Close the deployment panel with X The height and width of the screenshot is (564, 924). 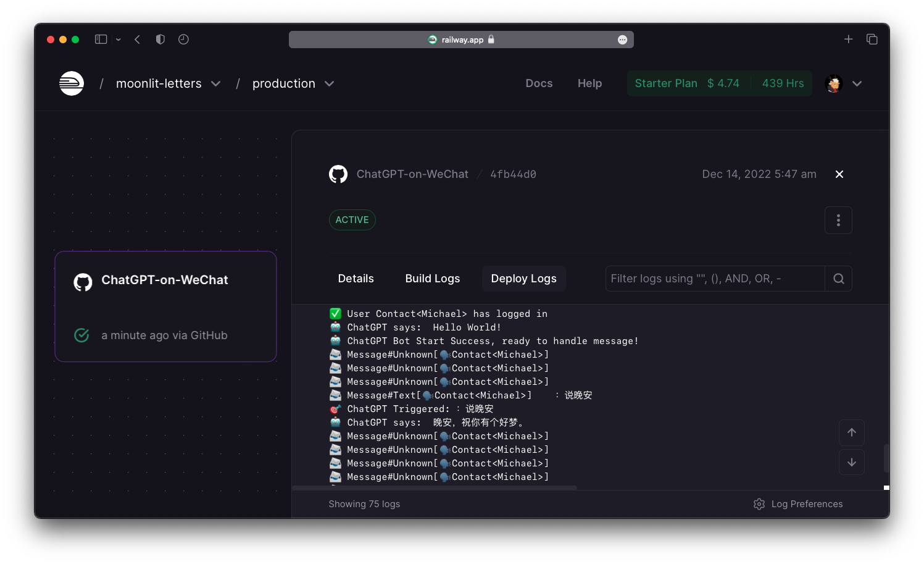(839, 174)
